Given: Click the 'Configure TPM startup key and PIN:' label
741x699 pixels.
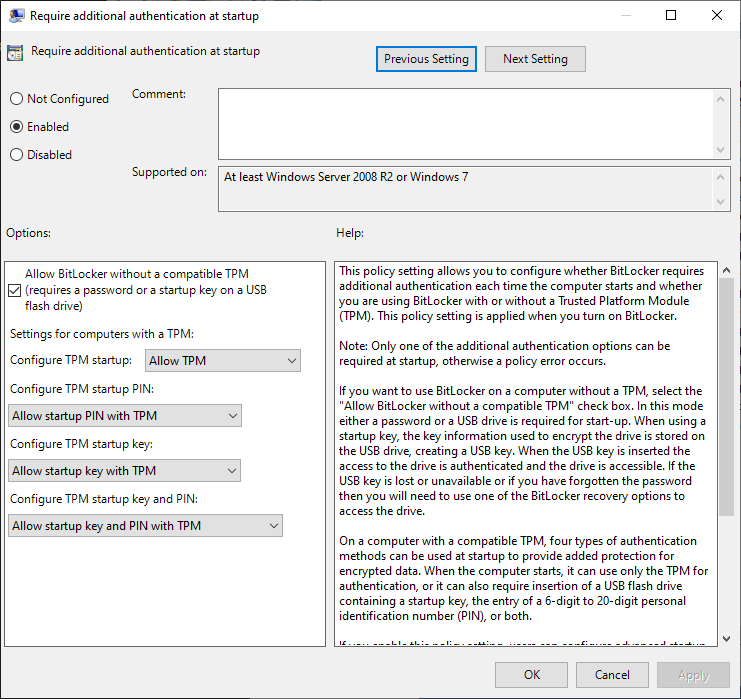Looking at the screenshot, I should point(104,499).
